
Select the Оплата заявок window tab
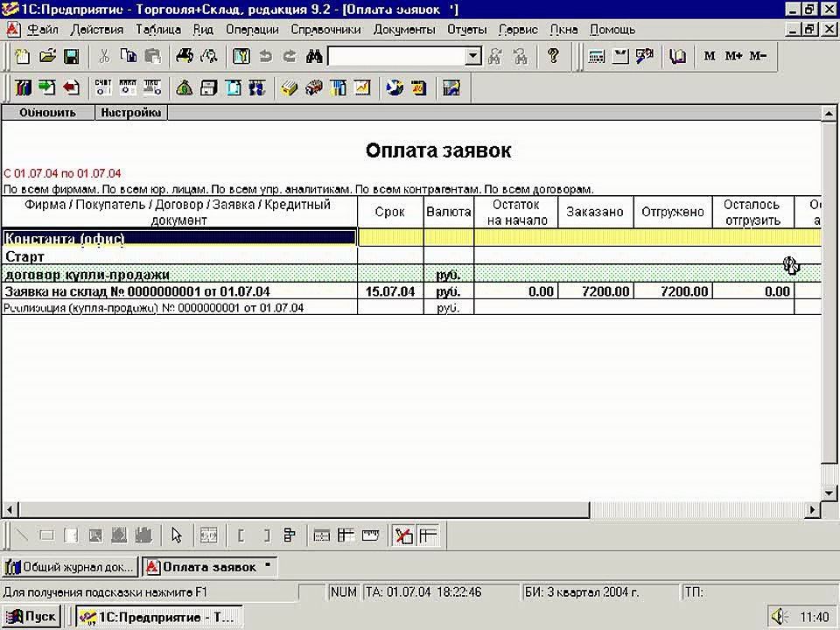pos(209,567)
